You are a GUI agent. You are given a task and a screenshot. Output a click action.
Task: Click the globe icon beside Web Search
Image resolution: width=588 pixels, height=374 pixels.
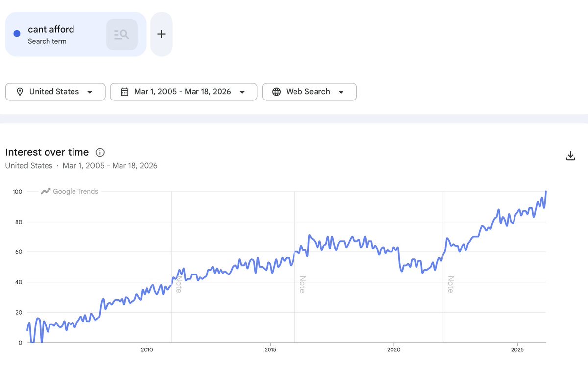276,92
